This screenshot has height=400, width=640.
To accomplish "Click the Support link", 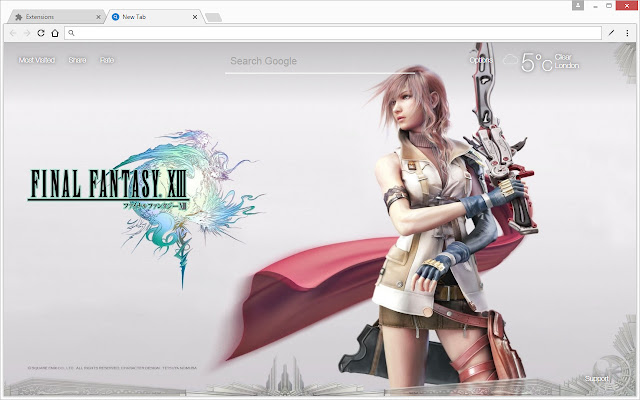I will (597, 378).
